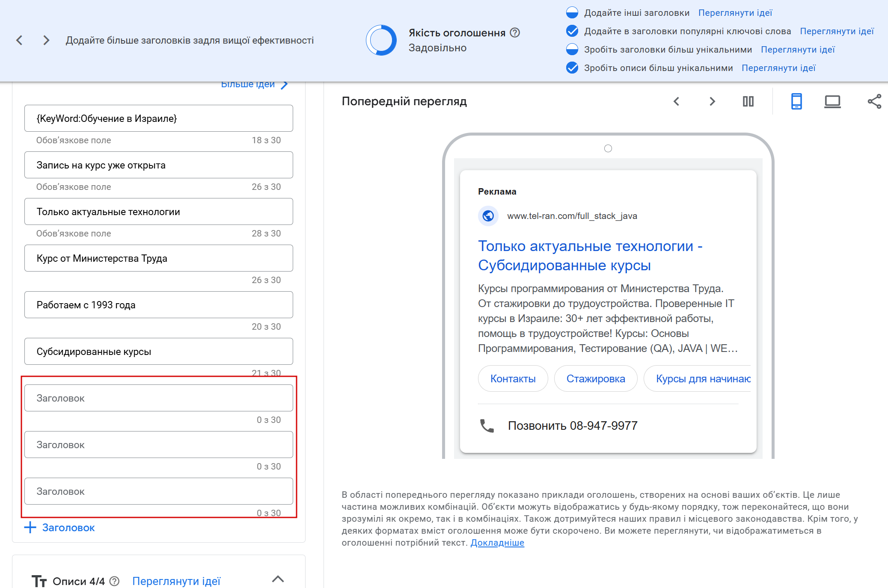Viewport: 888px width, 588px height.
Task: Click the Попередній перегляд heading
Action: tap(404, 101)
